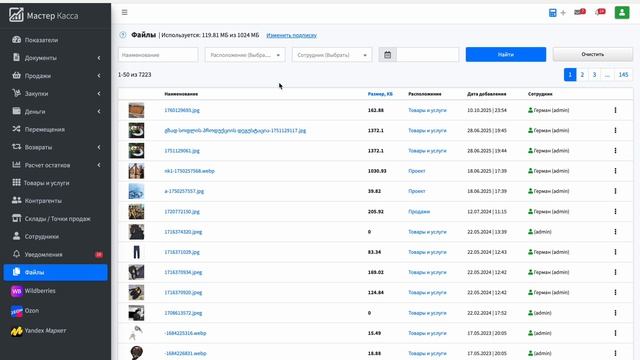Click the Найти button
The image size is (640, 360).
(x=506, y=54)
